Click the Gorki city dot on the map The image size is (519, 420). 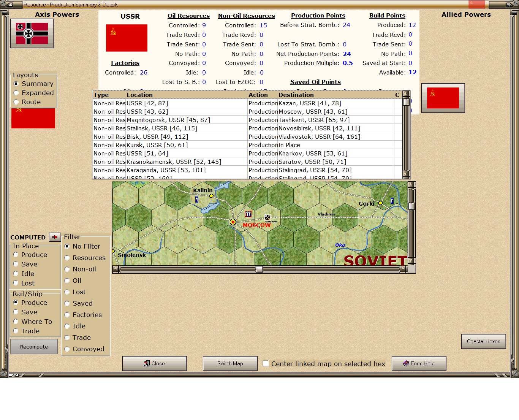click(x=380, y=203)
